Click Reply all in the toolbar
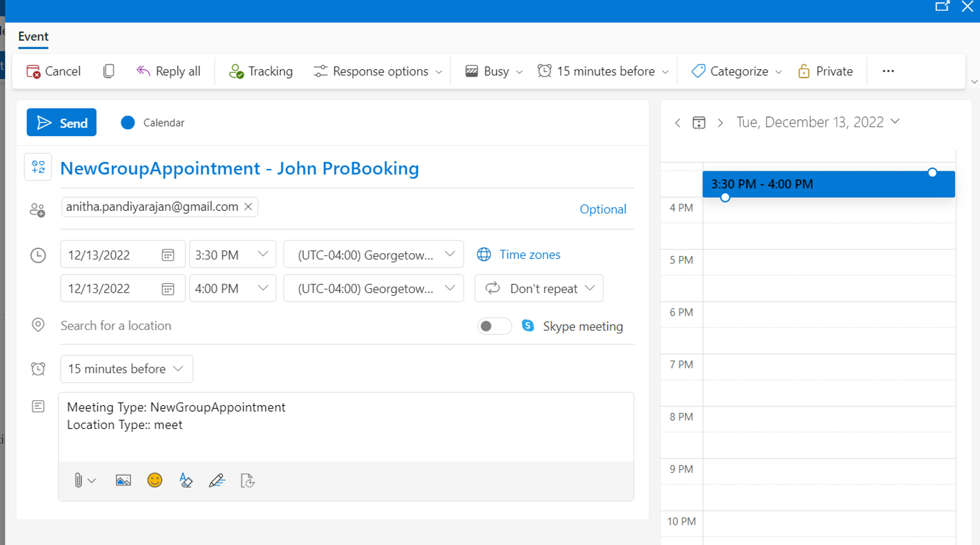The width and height of the screenshot is (980, 545). point(168,71)
